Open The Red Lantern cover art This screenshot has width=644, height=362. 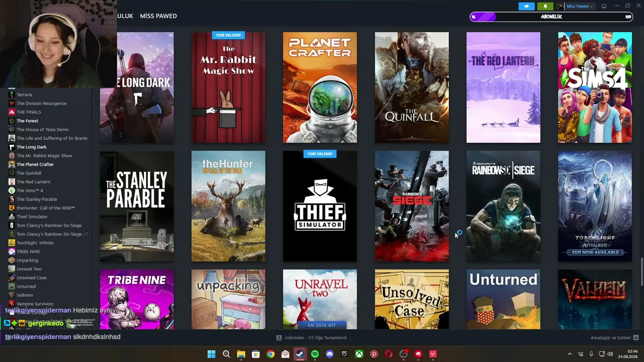pyautogui.click(x=503, y=87)
